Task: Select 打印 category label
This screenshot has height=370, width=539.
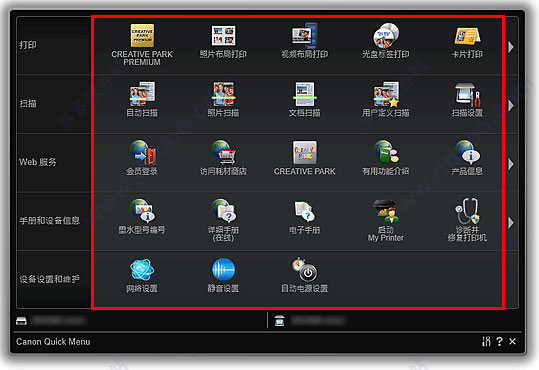Action: pos(28,45)
